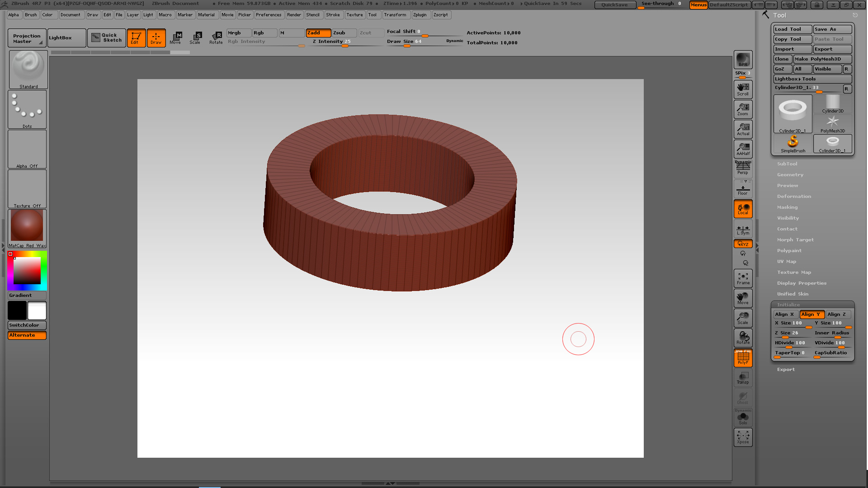The height and width of the screenshot is (488, 868).
Task: Click the BPR render icon
Action: 743,60
